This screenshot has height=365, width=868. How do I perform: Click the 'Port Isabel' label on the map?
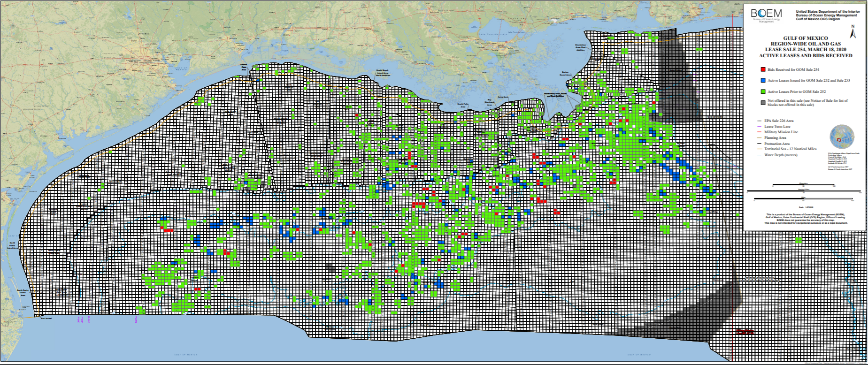(x=46, y=319)
